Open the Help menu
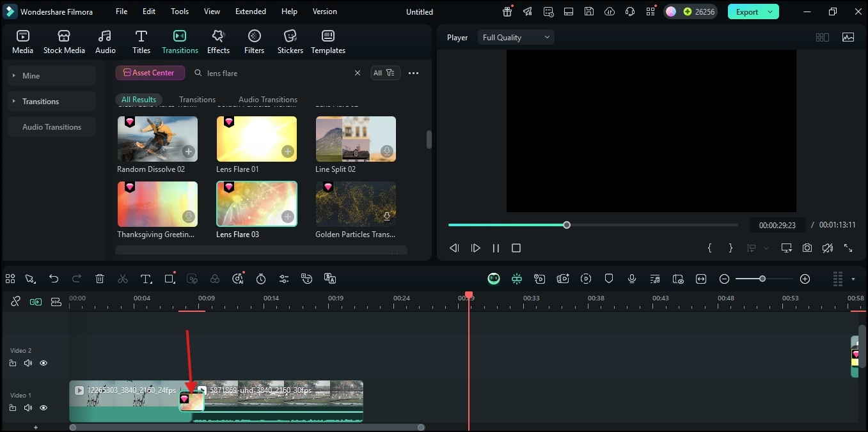Image resolution: width=868 pixels, height=432 pixels. coord(288,11)
